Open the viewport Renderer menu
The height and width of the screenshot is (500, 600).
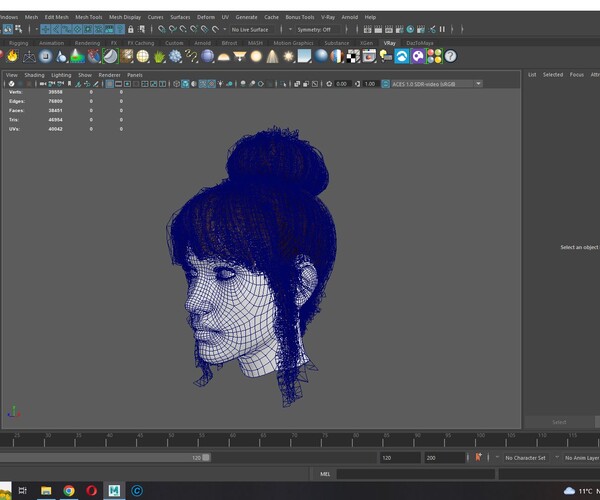point(109,75)
